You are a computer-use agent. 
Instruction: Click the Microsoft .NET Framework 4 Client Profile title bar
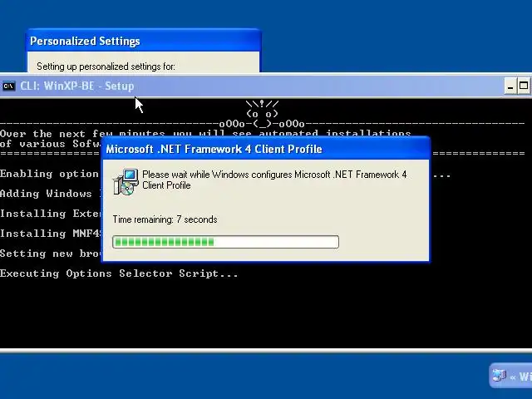[266, 149]
